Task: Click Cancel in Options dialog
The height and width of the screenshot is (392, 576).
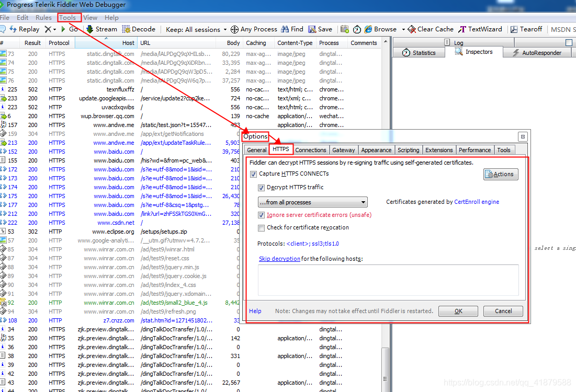Action: click(503, 312)
